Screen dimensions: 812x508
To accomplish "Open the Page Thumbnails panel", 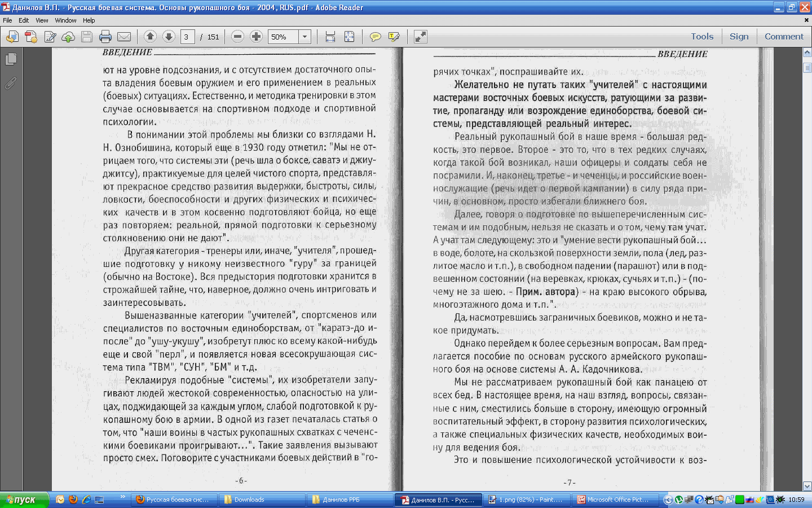I will [11, 59].
